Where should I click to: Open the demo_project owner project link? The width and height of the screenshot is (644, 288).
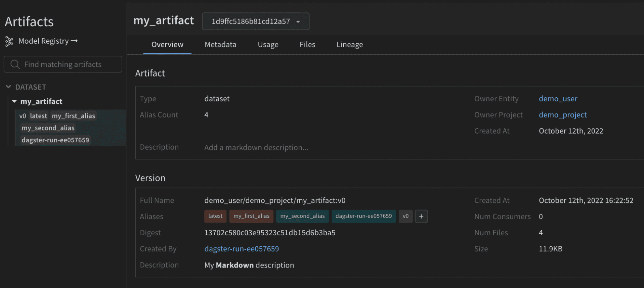click(x=563, y=115)
